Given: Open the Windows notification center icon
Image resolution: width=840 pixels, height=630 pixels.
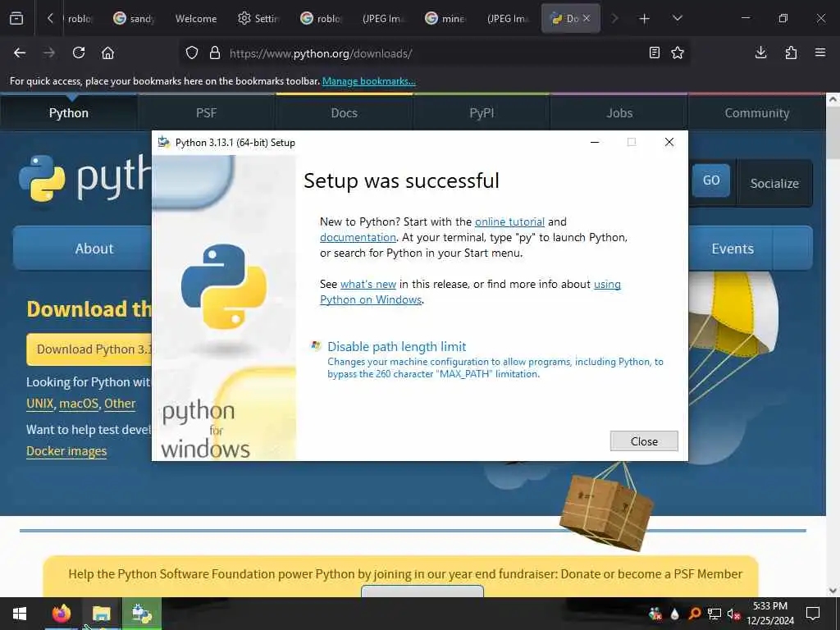Looking at the screenshot, I should pos(813,614).
